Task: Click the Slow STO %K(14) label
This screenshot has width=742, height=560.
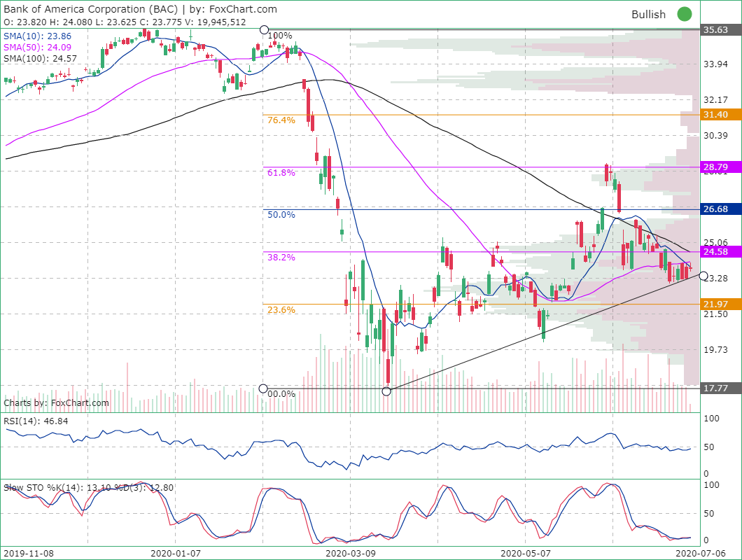Action: coord(88,488)
